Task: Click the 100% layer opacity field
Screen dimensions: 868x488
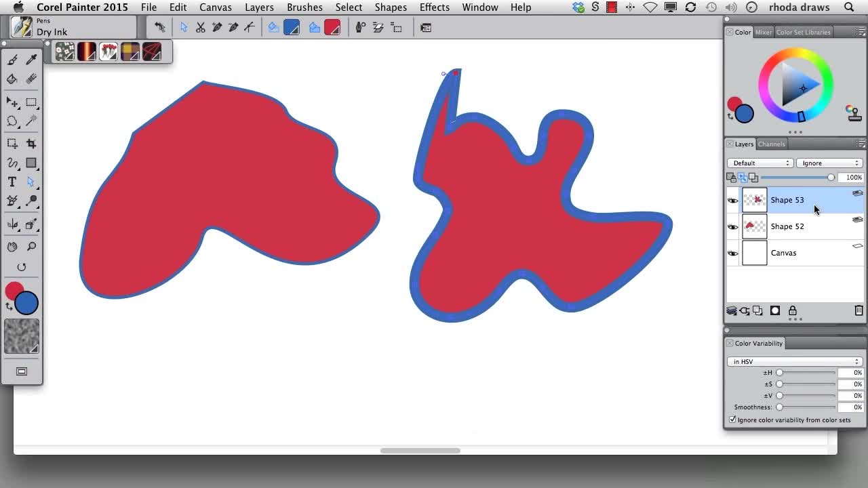Action: (850, 178)
